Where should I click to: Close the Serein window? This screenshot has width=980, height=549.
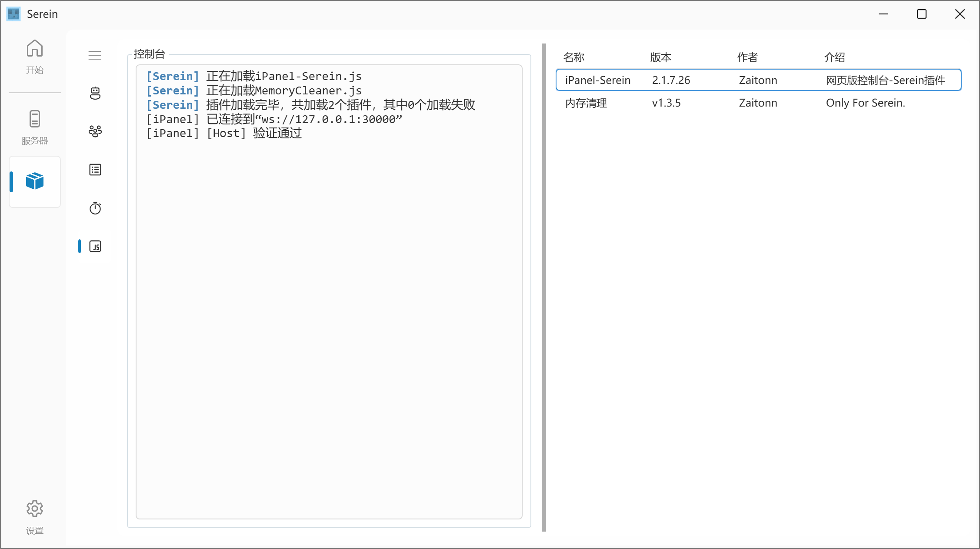(x=960, y=14)
